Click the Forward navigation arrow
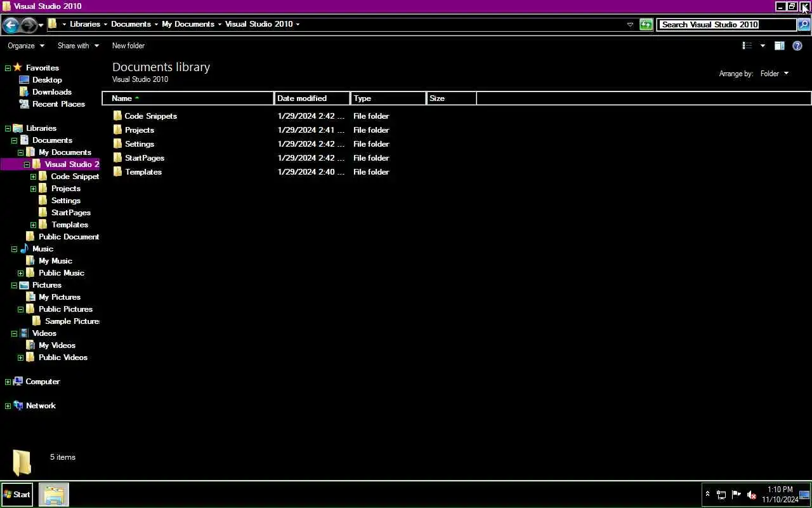 (x=29, y=25)
